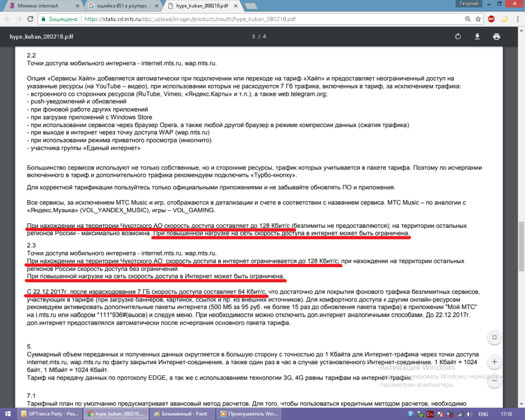
Task: Open power battery tray icon
Action: [450, 414]
